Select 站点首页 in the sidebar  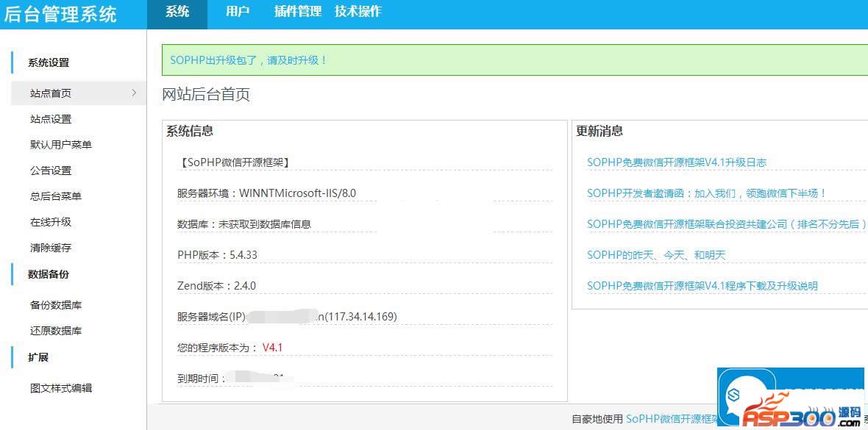click(x=79, y=93)
